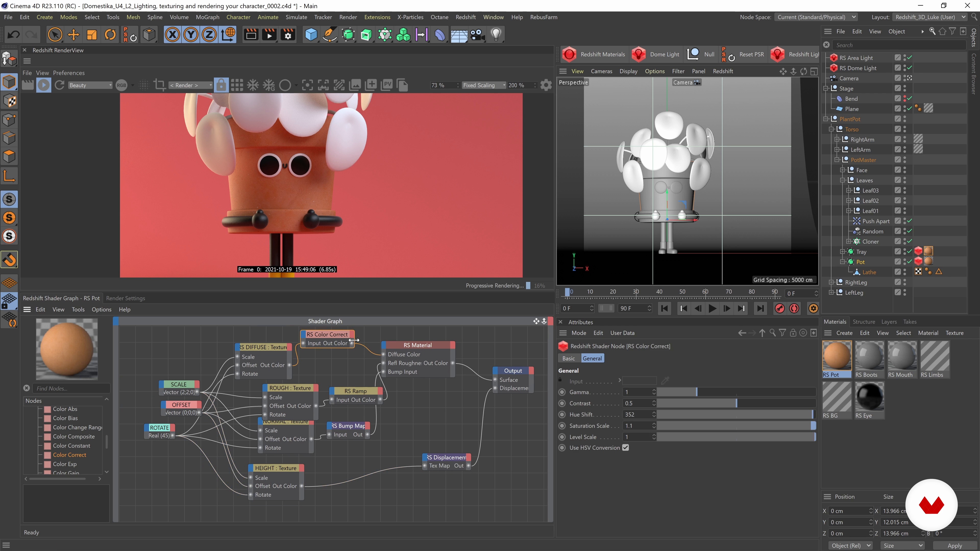Open the Redshift menu in main menu bar
Image resolution: width=980 pixels, height=551 pixels.
[x=465, y=17]
